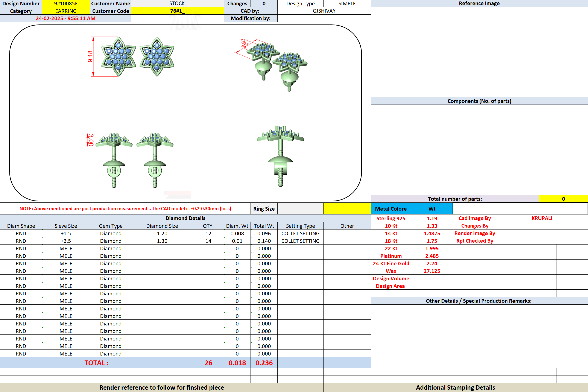Select customer code cell 76#1_
The width and height of the screenshot is (588, 392).
point(177,11)
